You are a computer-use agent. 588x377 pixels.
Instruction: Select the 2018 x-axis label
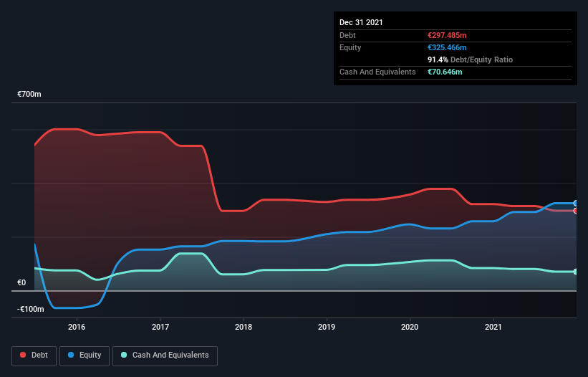tap(244, 327)
